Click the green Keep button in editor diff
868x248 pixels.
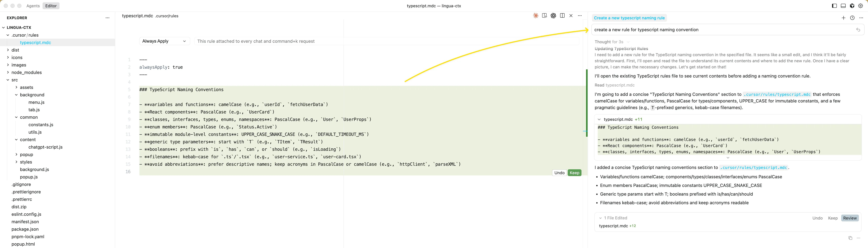pyautogui.click(x=575, y=173)
